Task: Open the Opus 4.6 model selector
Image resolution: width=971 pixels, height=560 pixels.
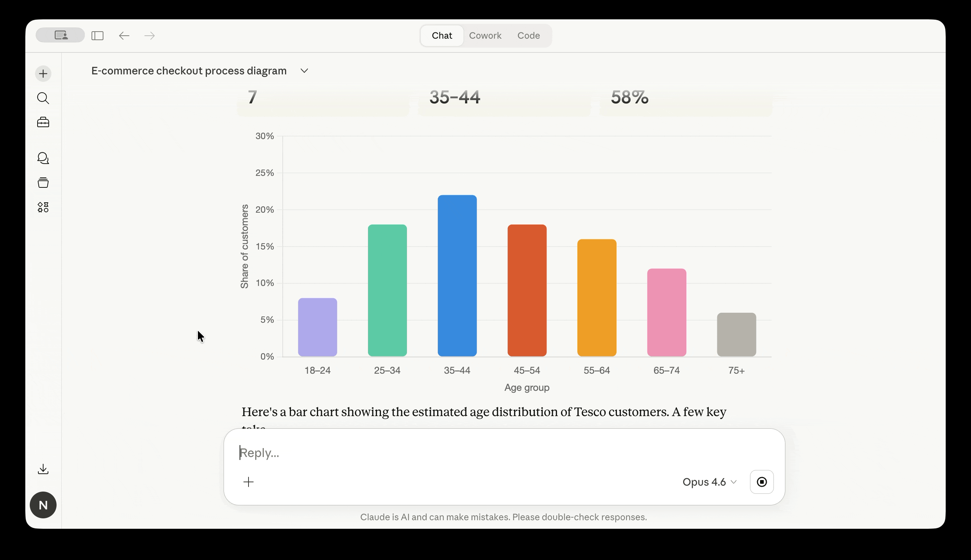Action: click(709, 482)
